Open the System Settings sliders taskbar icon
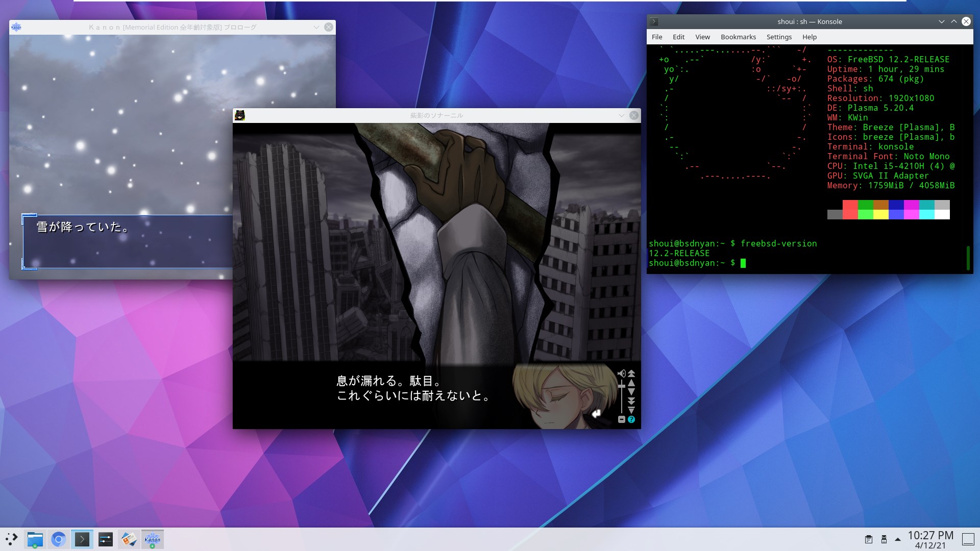 pyautogui.click(x=106, y=539)
